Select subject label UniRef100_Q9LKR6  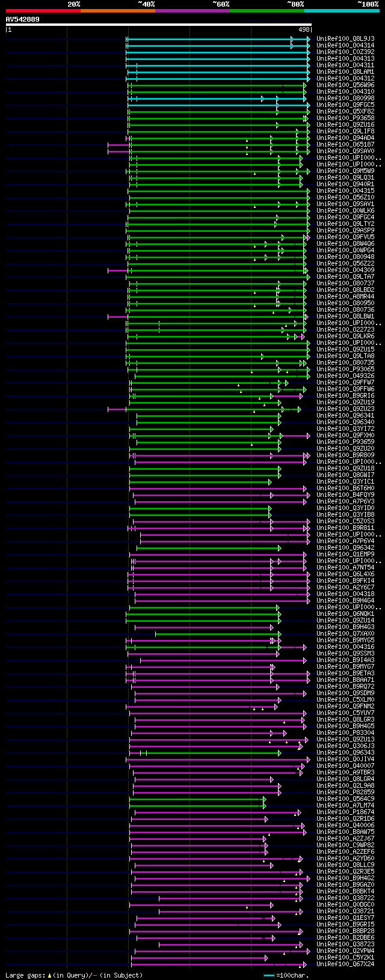coord(345,336)
